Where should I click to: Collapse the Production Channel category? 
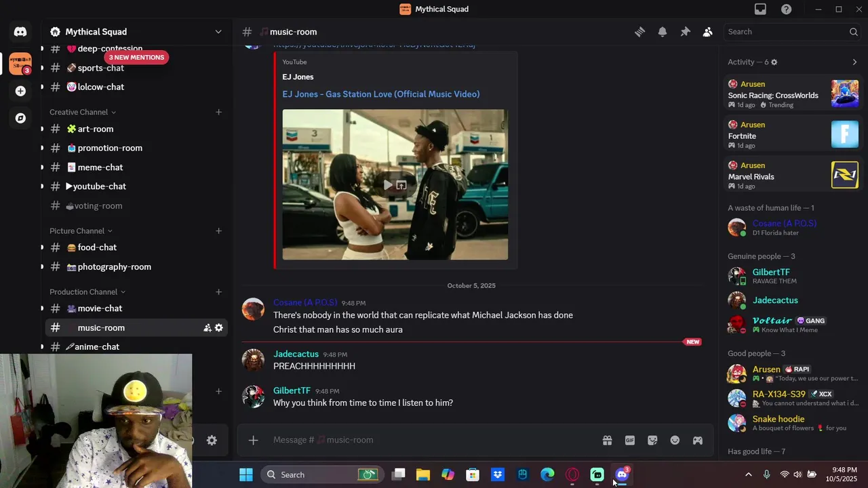point(87,292)
